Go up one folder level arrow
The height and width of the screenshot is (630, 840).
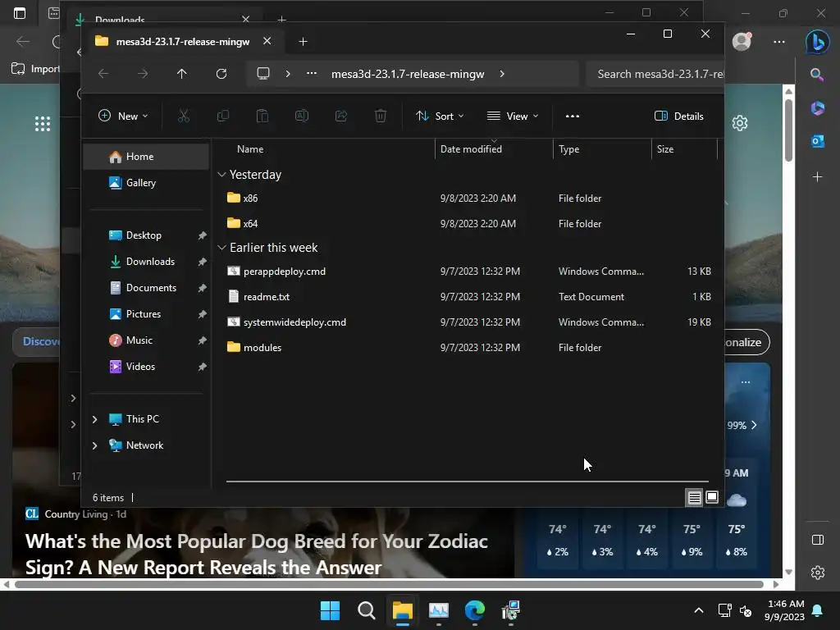pos(181,74)
